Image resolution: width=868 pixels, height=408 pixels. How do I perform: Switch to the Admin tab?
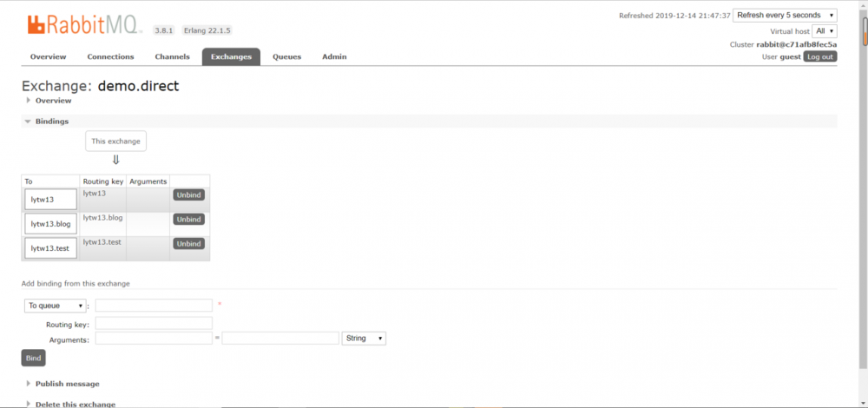click(334, 56)
